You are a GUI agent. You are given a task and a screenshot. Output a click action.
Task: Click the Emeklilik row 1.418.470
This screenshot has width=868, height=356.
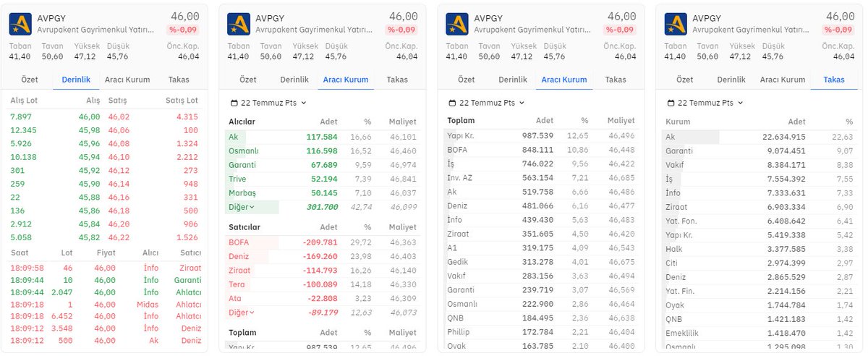click(759, 333)
